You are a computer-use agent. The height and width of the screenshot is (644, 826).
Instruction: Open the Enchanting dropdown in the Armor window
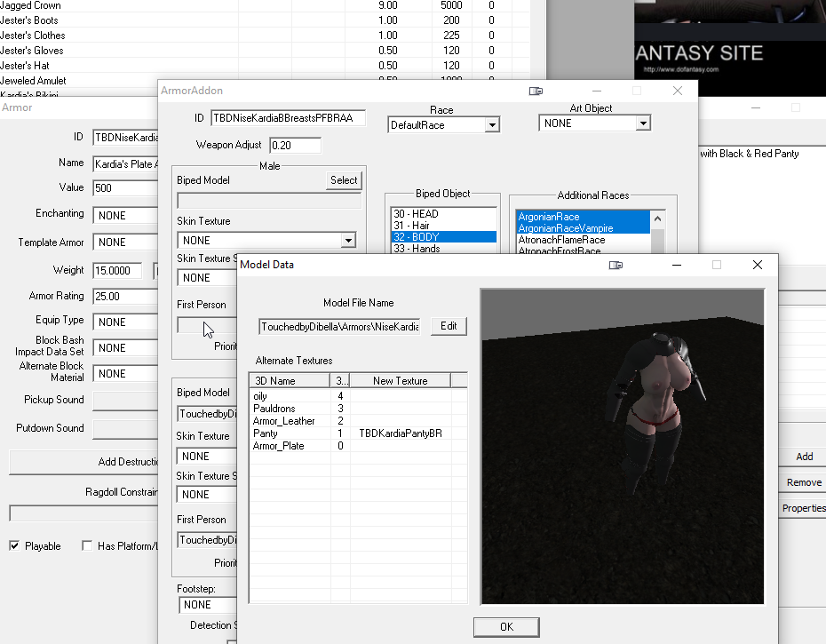coord(125,216)
